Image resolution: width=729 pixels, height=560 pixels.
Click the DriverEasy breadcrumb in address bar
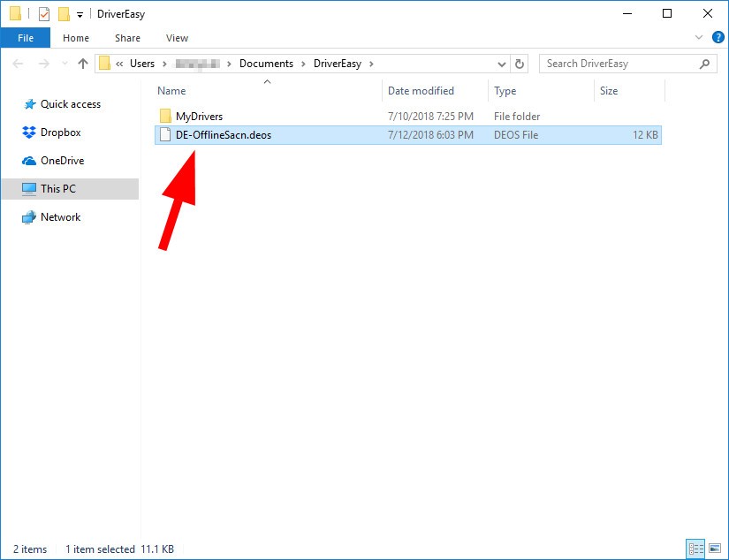(337, 64)
